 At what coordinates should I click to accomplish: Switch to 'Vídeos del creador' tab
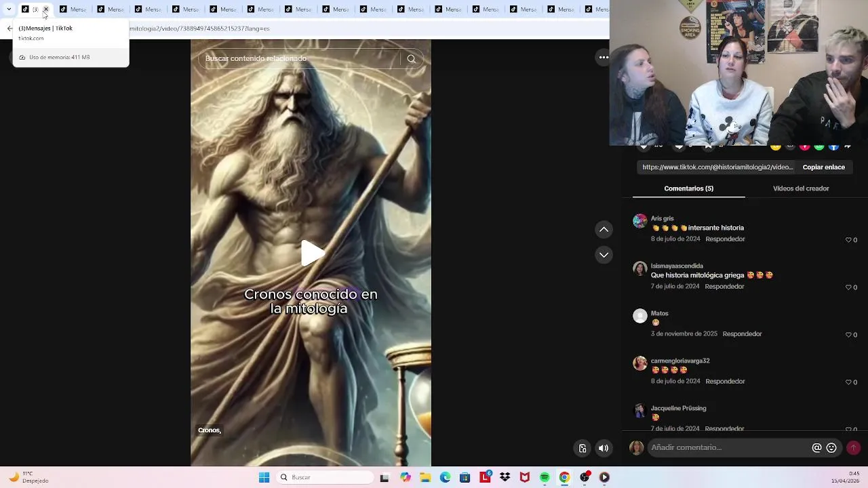(x=801, y=188)
